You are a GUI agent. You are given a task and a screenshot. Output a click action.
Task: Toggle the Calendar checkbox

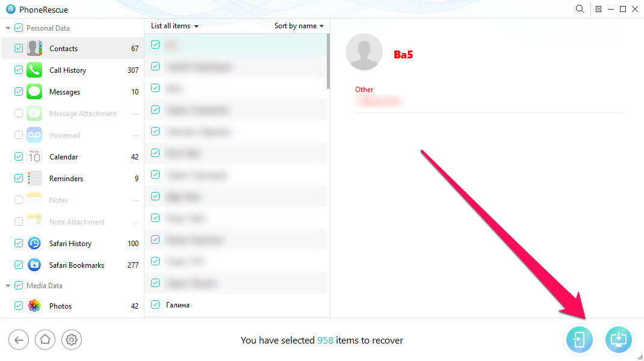point(19,156)
